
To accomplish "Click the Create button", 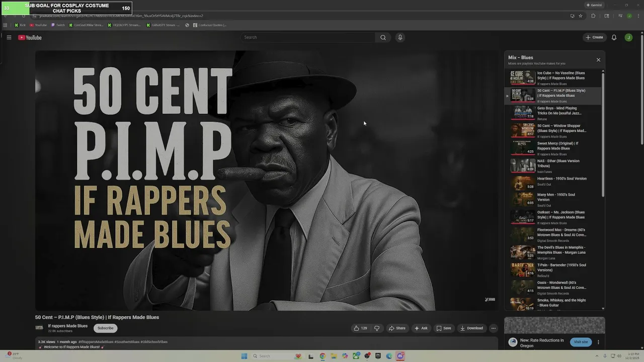I will (594, 37).
